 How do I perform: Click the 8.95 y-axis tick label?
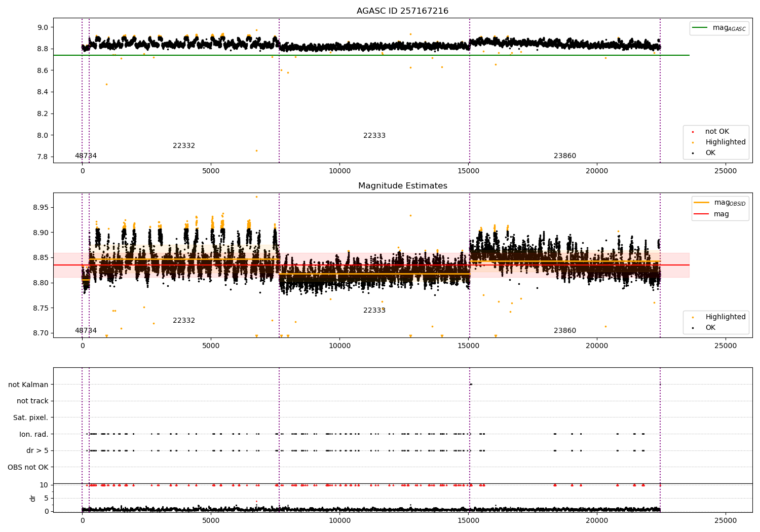click(x=41, y=208)
